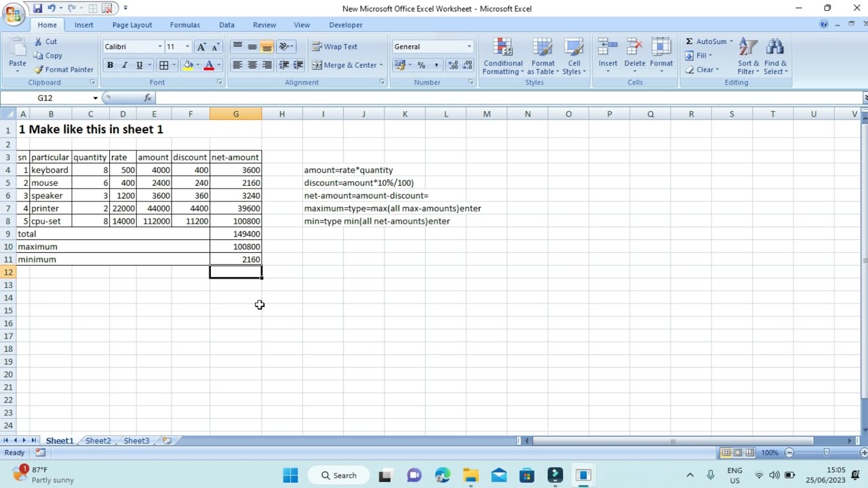Open the Alignment dialog launcher
Image resolution: width=868 pixels, height=488 pixels.
[382, 82]
